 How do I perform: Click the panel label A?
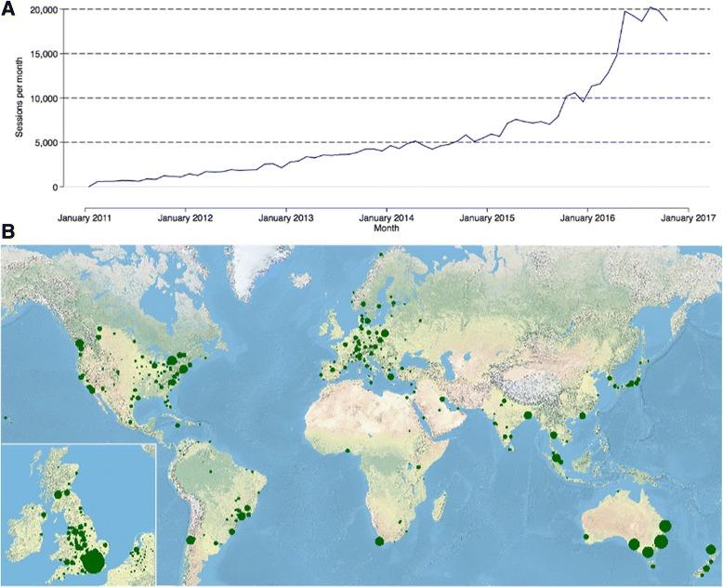coord(7,7)
